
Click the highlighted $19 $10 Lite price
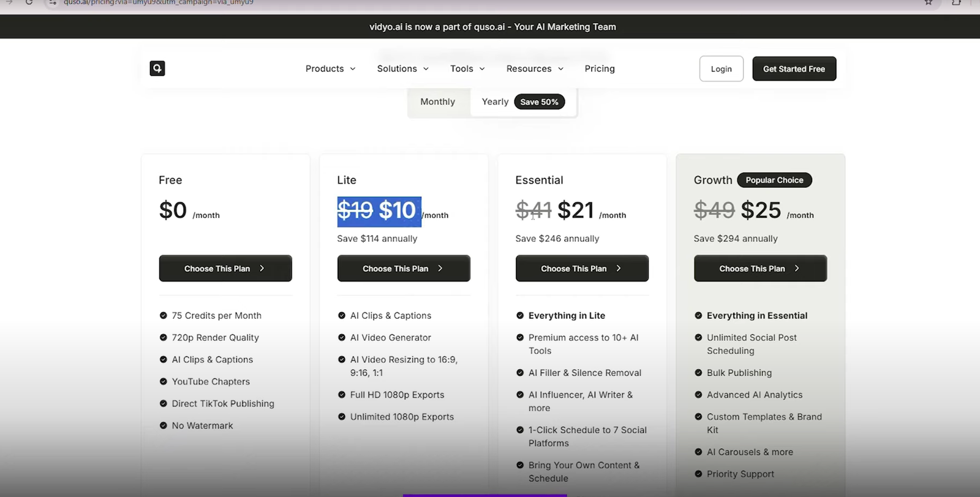[379, 211]
